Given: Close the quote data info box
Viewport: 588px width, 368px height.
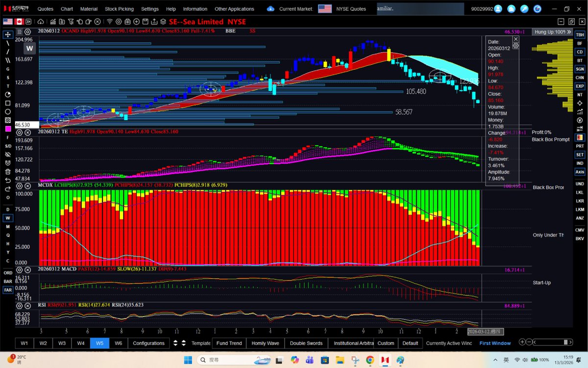Looking at the screenshot, I should (x=515, y=39).
